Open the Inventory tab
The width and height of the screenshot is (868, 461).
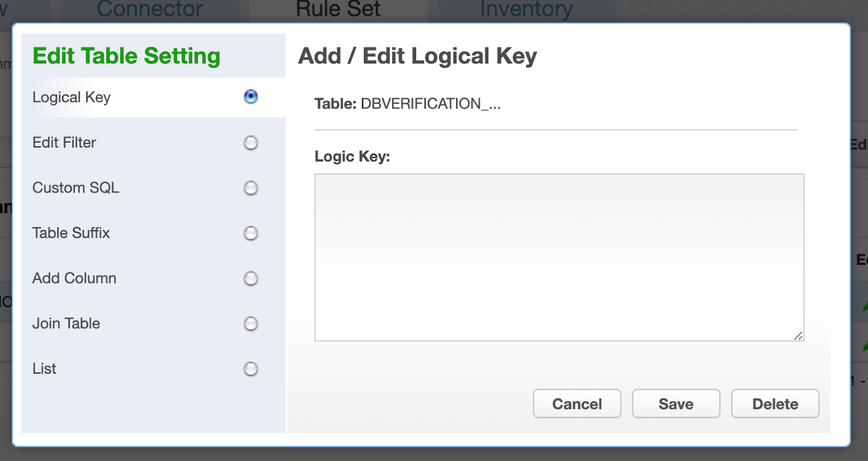[x=526, y=9]
